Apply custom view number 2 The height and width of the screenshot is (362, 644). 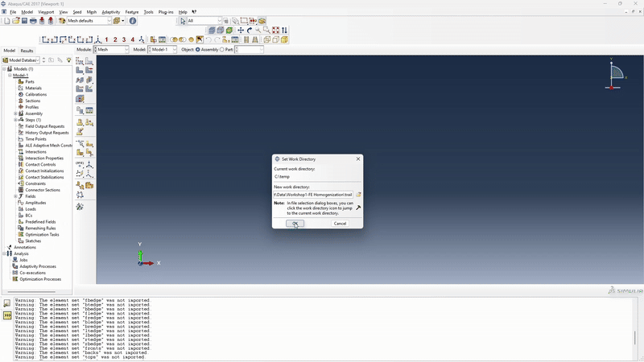pos(115,39)
